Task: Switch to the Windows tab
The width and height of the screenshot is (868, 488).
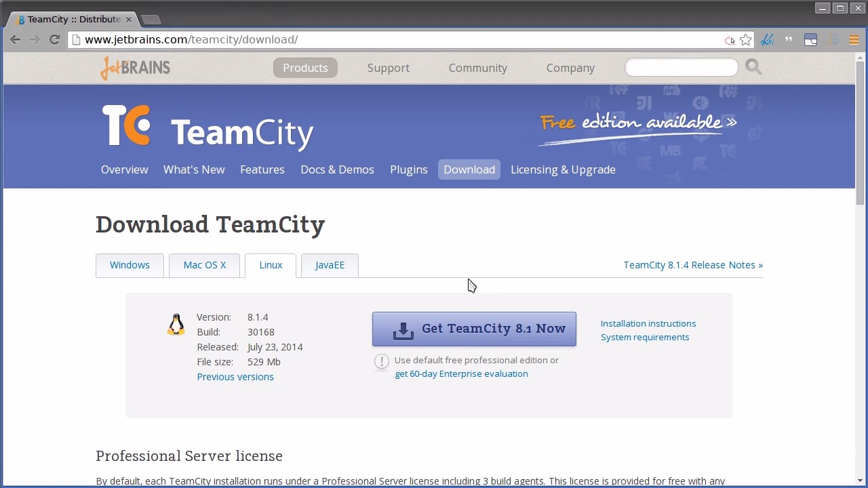Action: pyautogui.click(x=130, y=265)
